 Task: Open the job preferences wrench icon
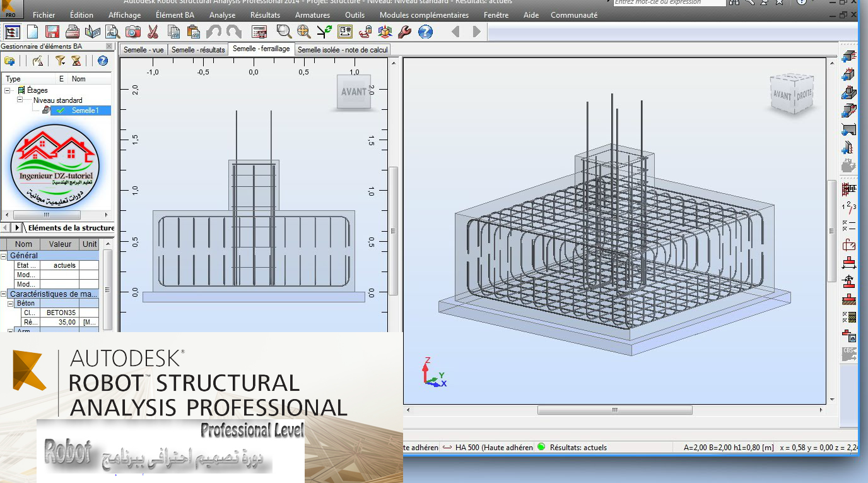[405, 32]
